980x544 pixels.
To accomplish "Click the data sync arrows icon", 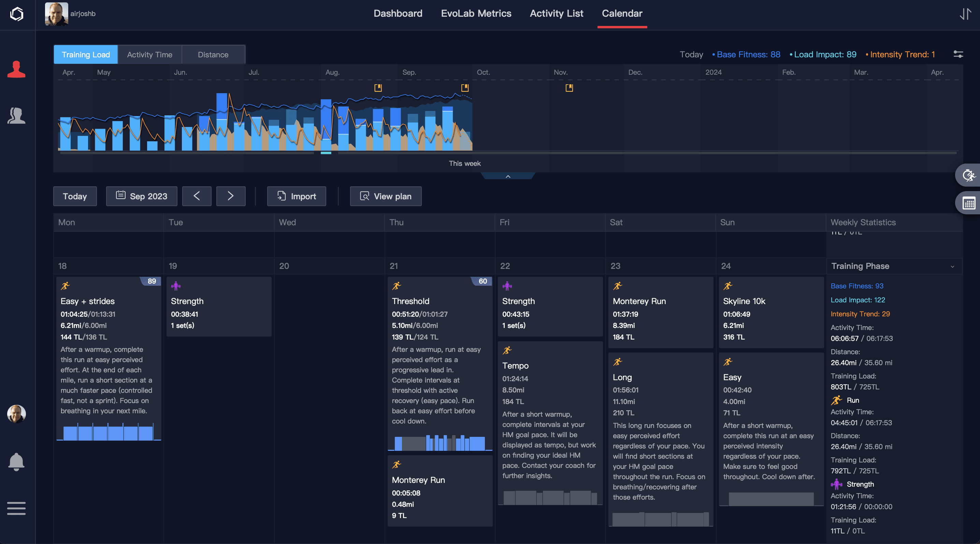I will coord(965,14).
